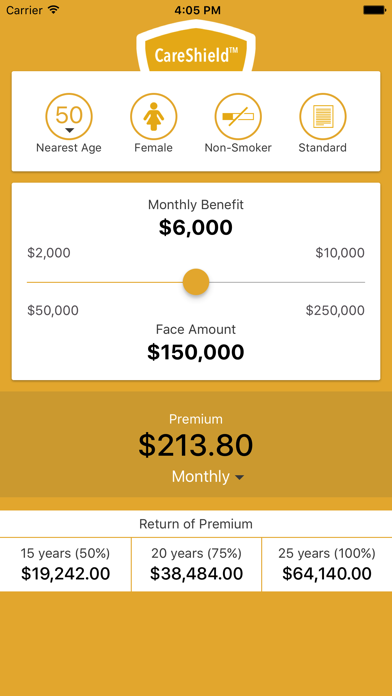The image size is (392, 696).
Task: Click the Return of Premium header
Action: (x=196, y=524)
